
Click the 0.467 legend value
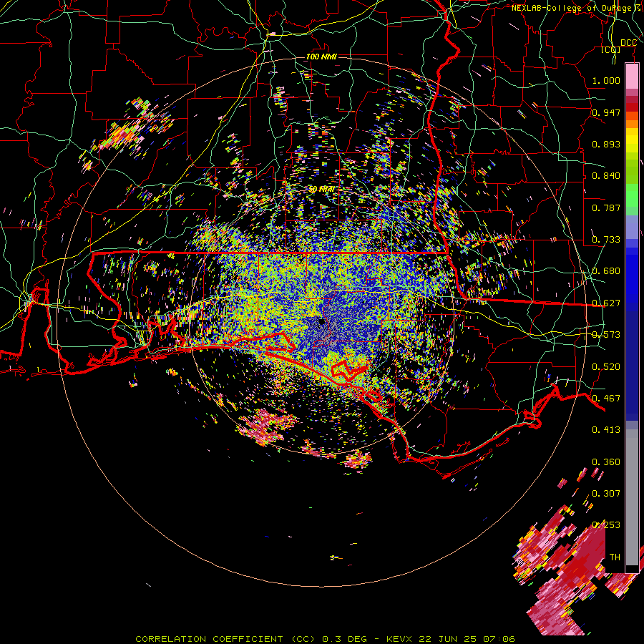pyautogui.click(x=606, y=399)
